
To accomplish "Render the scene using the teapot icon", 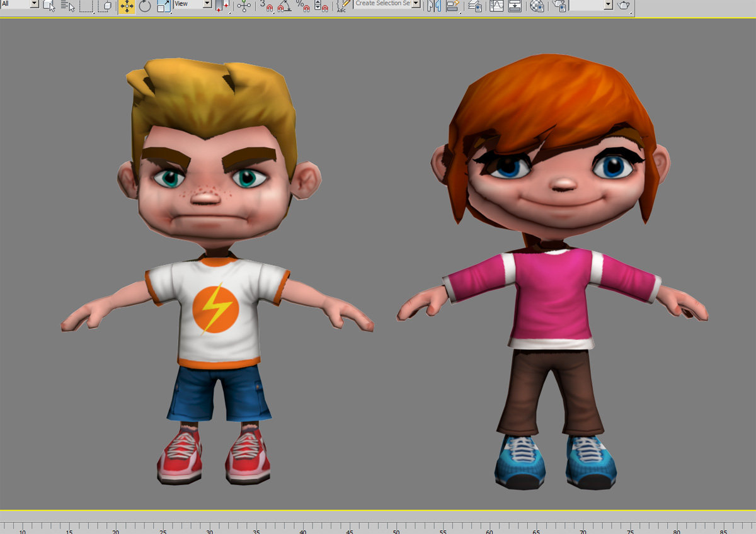I will 622,6.
